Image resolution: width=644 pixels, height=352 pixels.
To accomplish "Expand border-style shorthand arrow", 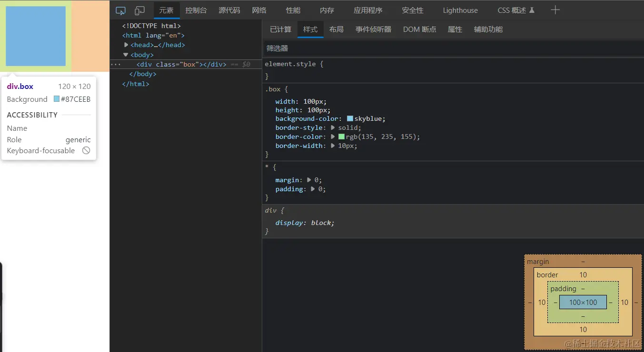I will click(x=333, y=127).
